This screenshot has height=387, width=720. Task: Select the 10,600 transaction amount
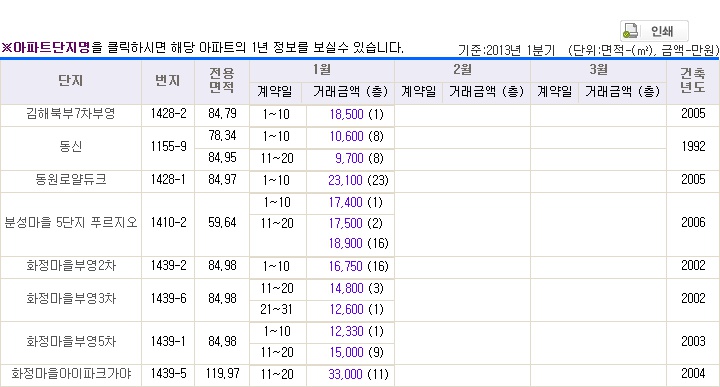pyautogui.click(x=346, y=136)
